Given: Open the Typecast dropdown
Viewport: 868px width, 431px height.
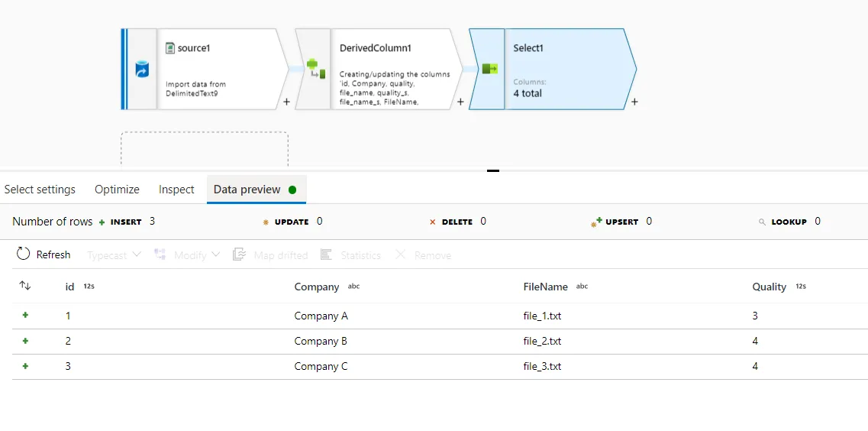Looking at the screenshot, I should tap(115, 255).
